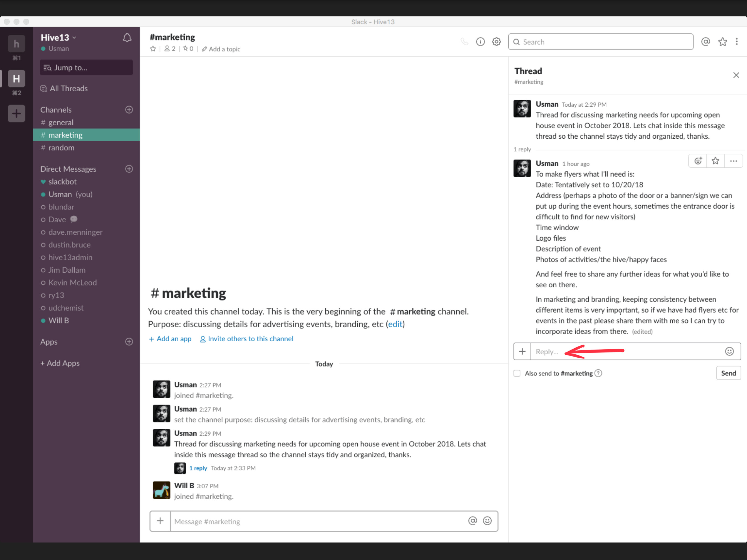Viewport: 747px width, 560px height.
Task: Click Usman's avatar atop Thread panel
Action: [522, 109]
